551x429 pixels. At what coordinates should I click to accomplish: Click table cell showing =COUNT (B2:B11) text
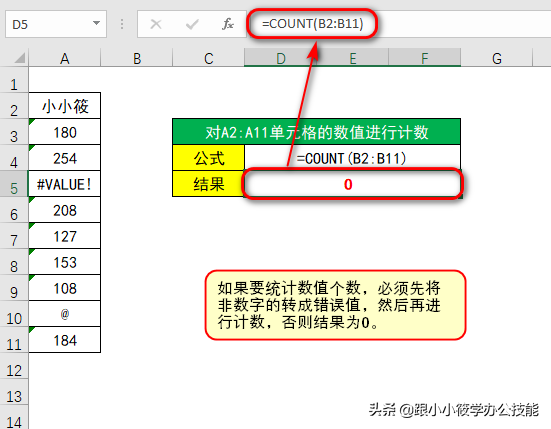352,158
